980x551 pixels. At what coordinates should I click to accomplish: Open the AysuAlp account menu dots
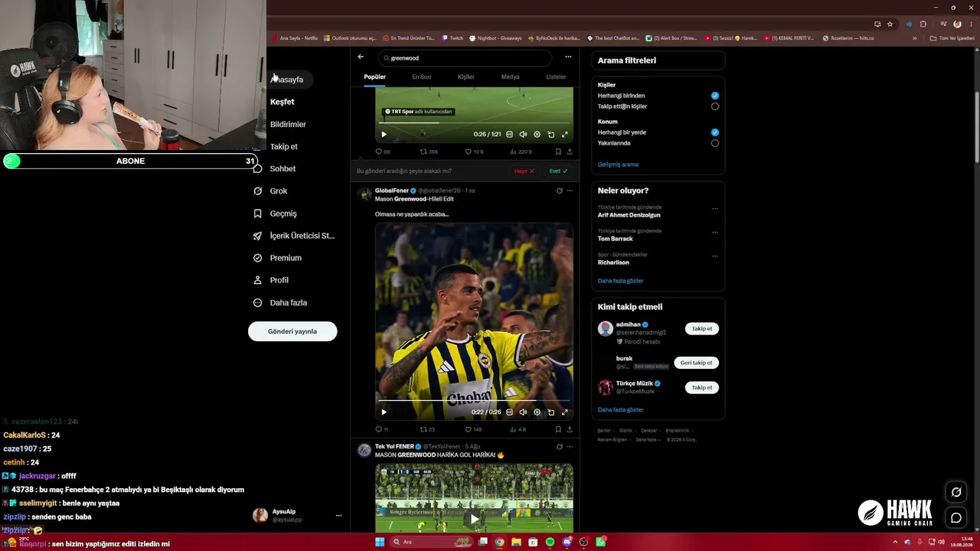pyautogui.click(x=338, y=516)
